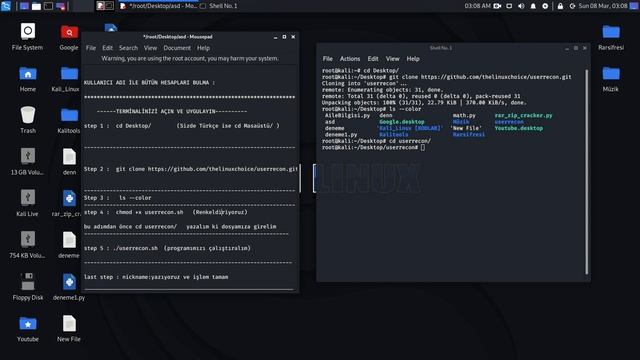Image resolution: width=640 pixels, height=360 pixels.
Task: Open Mousepad Help menu
Action: (x=203, y=48)
